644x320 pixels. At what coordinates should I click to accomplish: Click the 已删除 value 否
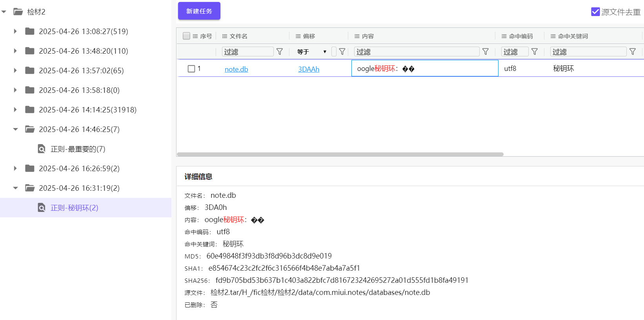coord(214,304)
